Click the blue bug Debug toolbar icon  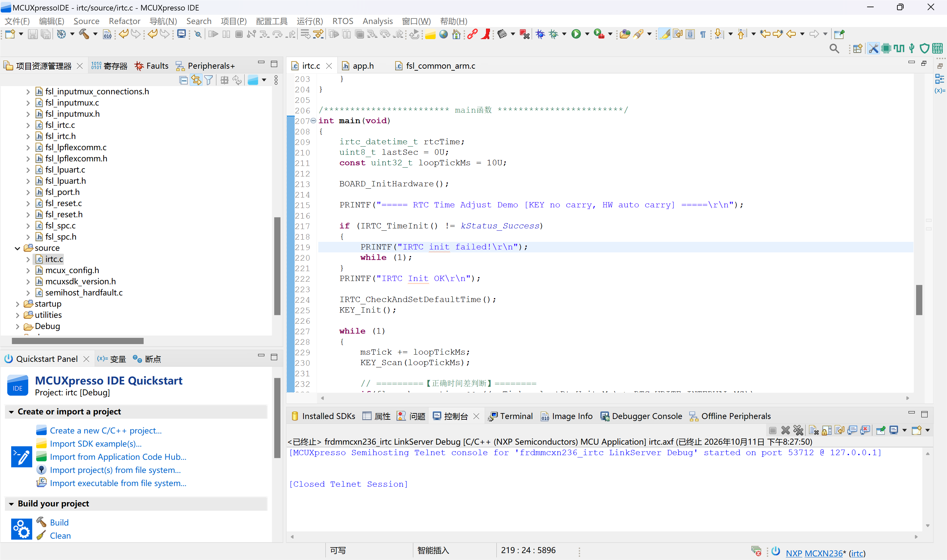(x=540, y=34)
